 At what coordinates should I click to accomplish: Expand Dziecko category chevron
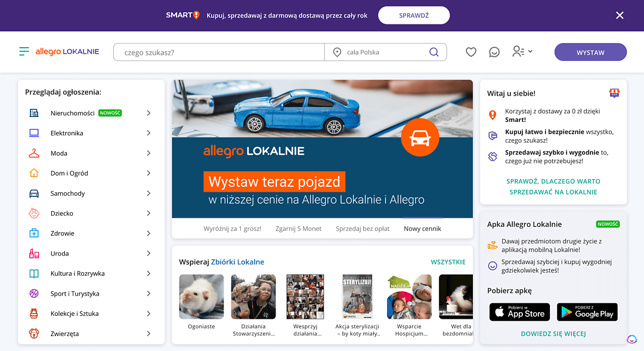click(148, 213)
